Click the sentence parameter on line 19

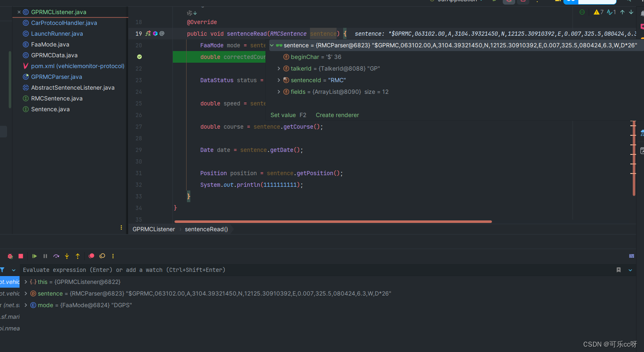(323, 34)
